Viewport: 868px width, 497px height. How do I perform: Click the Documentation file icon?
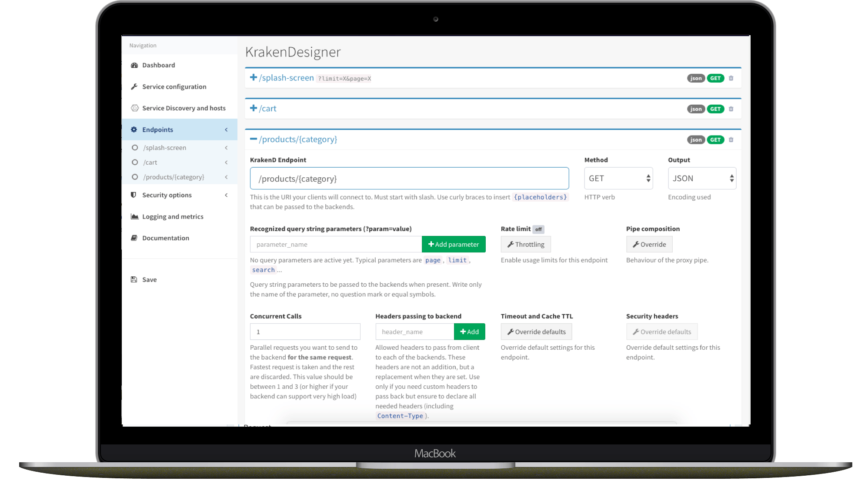click(x=134, y=238)
